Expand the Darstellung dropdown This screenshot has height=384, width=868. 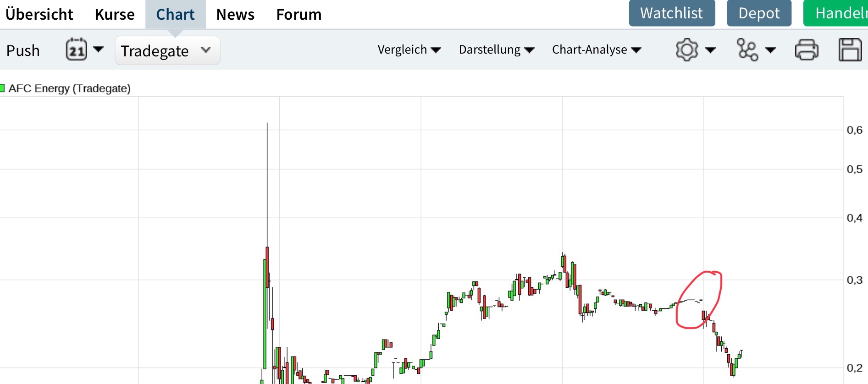pos(497,49)
